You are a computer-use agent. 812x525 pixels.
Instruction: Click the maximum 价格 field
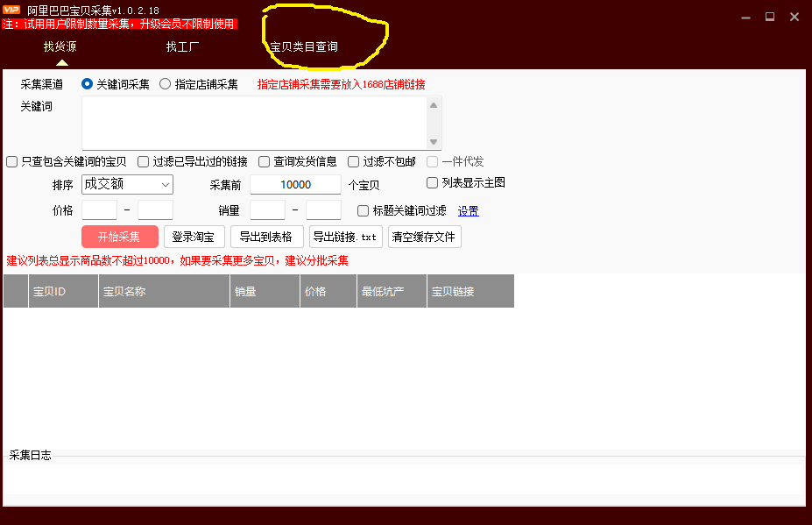pos(155,210)
